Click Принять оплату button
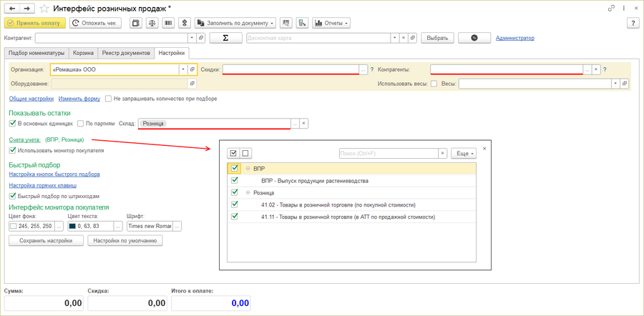Screen dimensions: 644x316 pos(35,23)
